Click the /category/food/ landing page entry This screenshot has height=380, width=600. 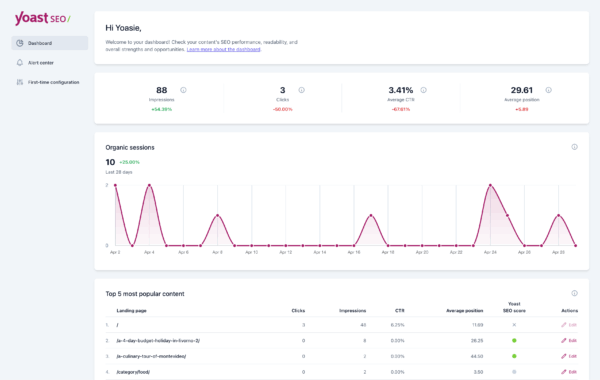pos(133,372)
